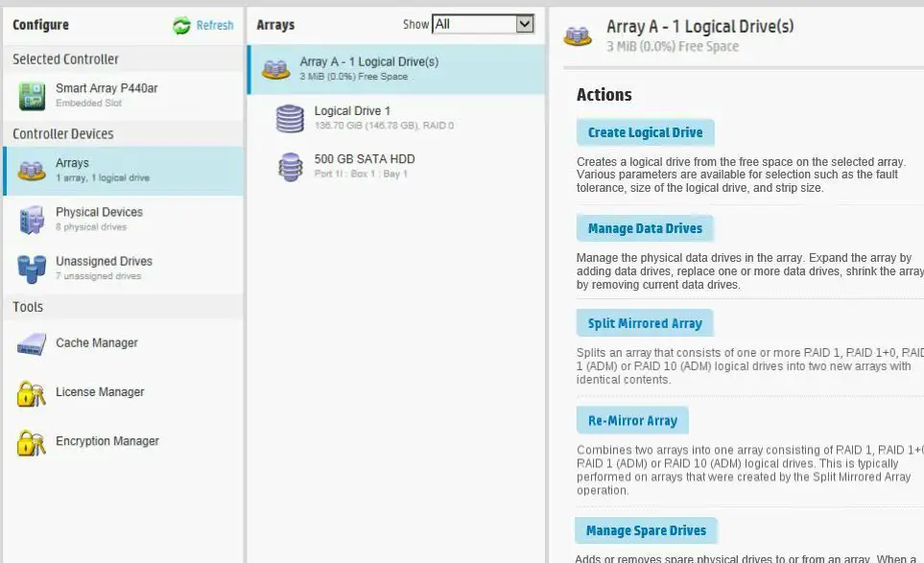
Task: Collapse the Tools section
Action: point(29,307)
